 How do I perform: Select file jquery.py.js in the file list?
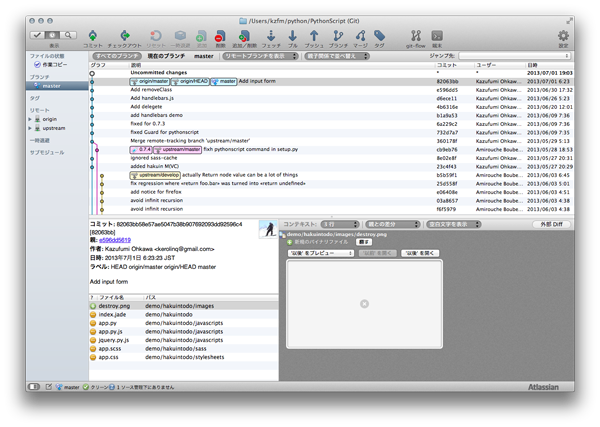click(x=184, y=340)
